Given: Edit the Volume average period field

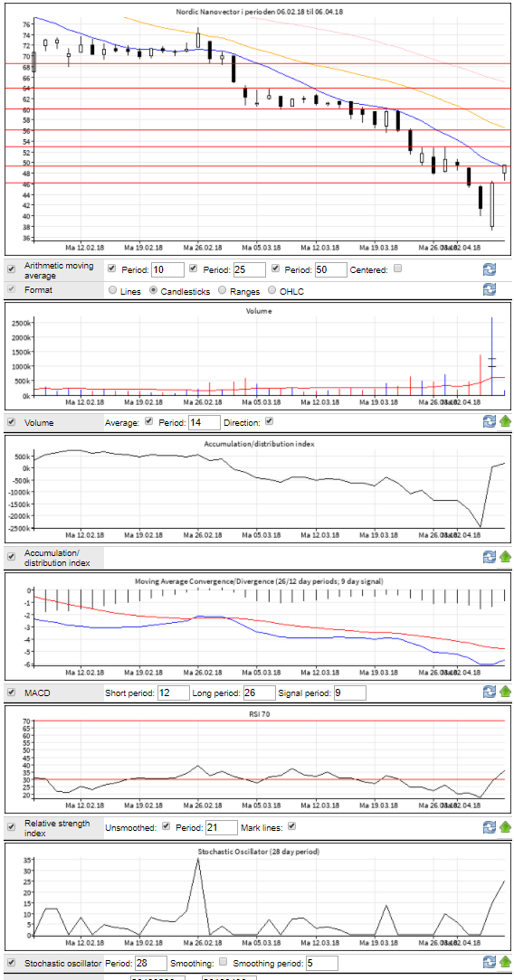Looking at the screenshot, I should (x=204, y=422).
